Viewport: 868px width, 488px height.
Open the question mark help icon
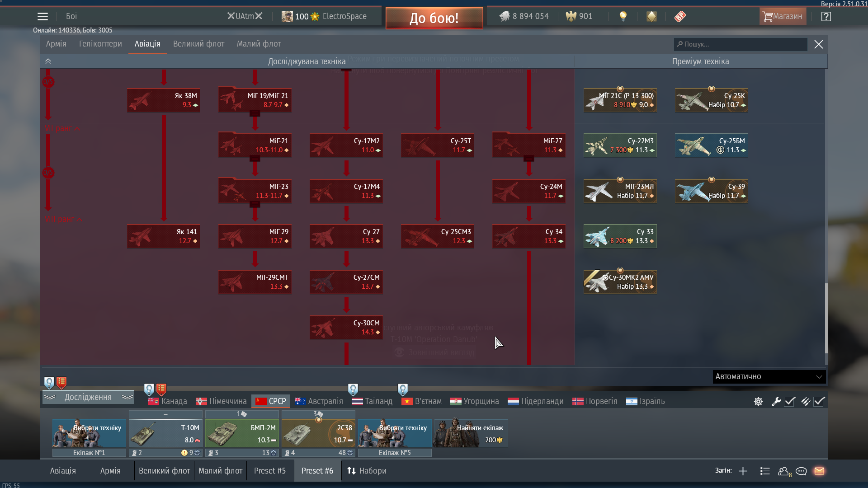click(826, 17)
